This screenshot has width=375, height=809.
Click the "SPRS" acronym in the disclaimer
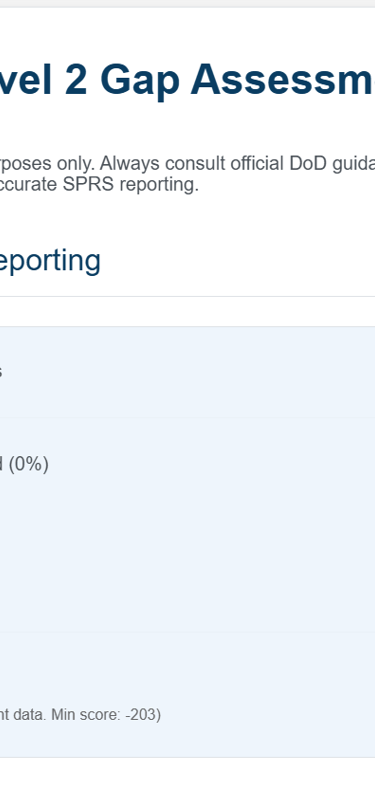86,185
